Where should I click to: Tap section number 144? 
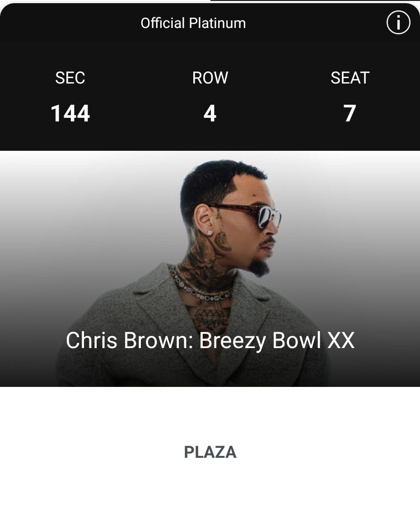(70, 113)
